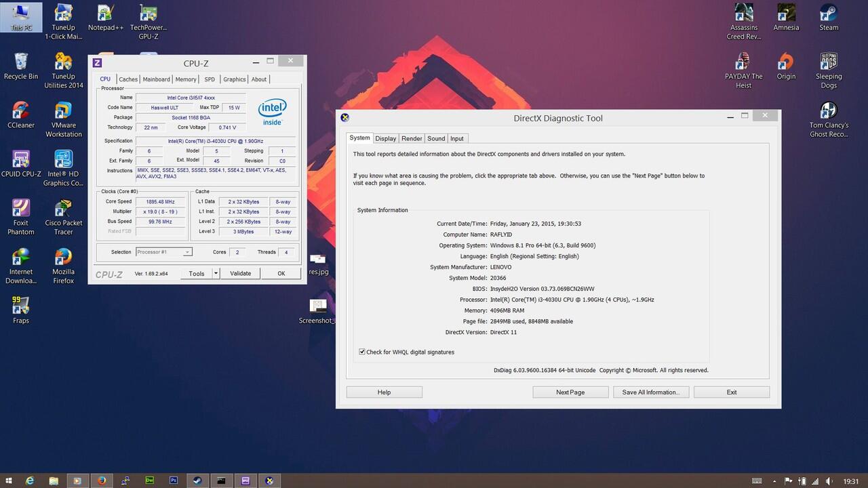Open the touch keyboard from the taskbar
Viewport: 868px width, 488px height.
tap(757, 481)
